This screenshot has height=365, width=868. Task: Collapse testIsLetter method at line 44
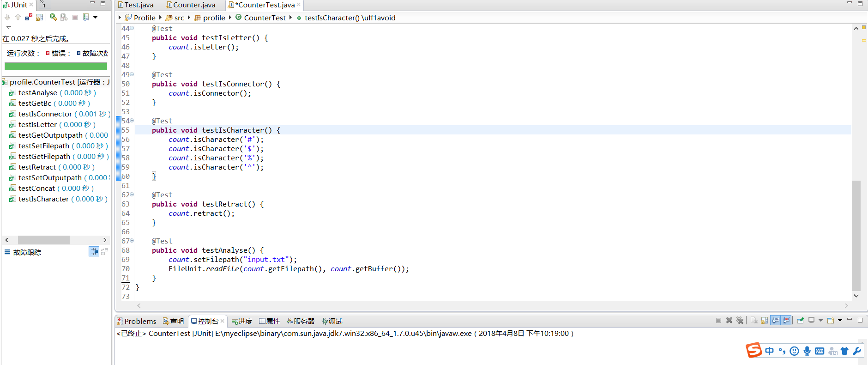coord(132,28)
